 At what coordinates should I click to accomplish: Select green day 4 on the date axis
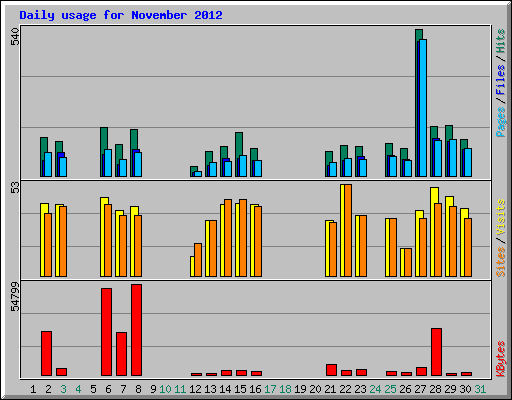(x=78, y=389)
